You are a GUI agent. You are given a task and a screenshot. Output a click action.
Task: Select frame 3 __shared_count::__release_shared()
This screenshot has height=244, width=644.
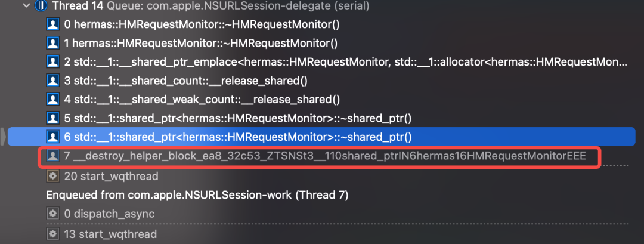pos(190,81)
